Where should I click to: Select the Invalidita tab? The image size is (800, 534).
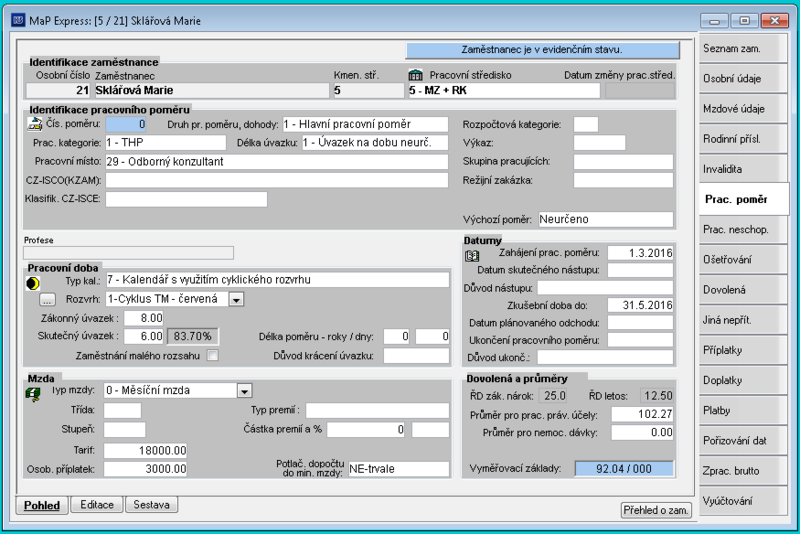click(x=743, y=169)
